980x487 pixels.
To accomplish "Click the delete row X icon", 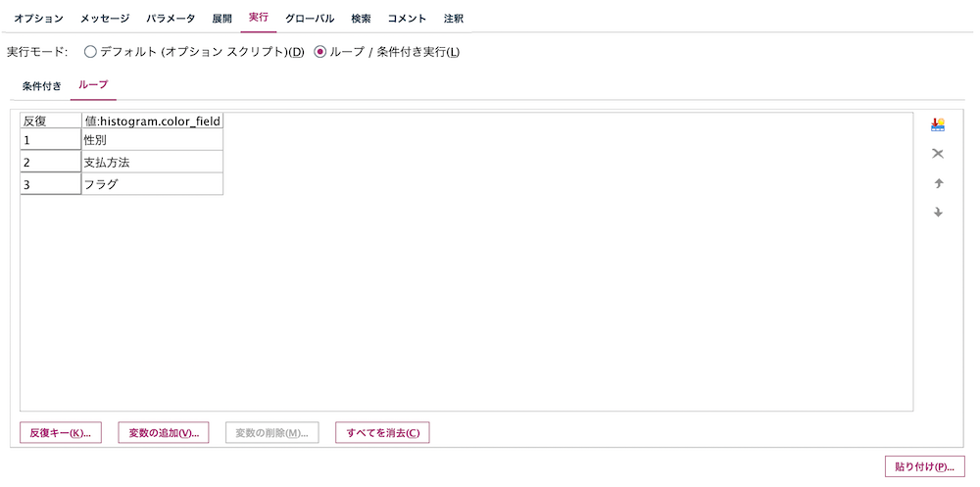I will click(x=938, y=154).
